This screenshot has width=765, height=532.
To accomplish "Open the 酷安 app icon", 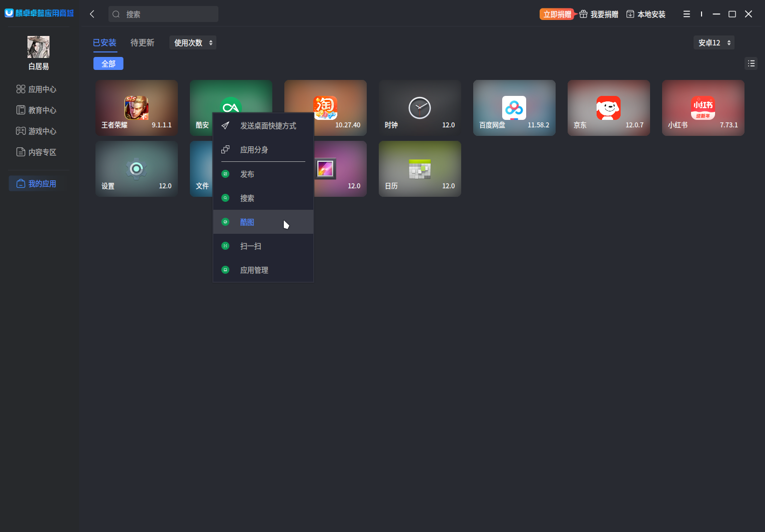I will (231, 105).
